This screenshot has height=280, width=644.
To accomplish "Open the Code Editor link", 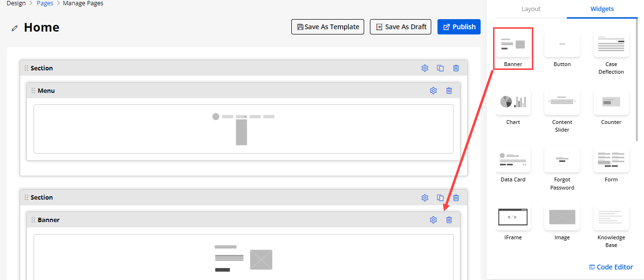I will (x=611, y=267).
